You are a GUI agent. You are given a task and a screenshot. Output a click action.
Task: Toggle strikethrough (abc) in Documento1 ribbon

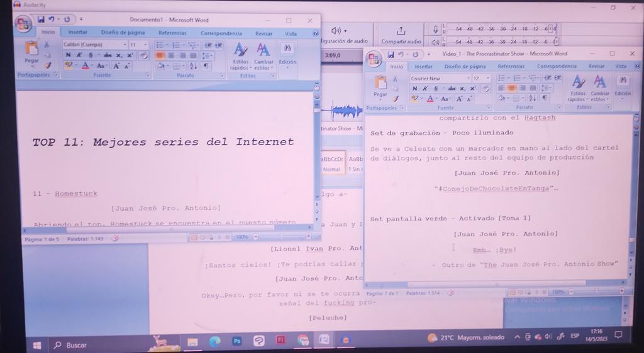108,55
